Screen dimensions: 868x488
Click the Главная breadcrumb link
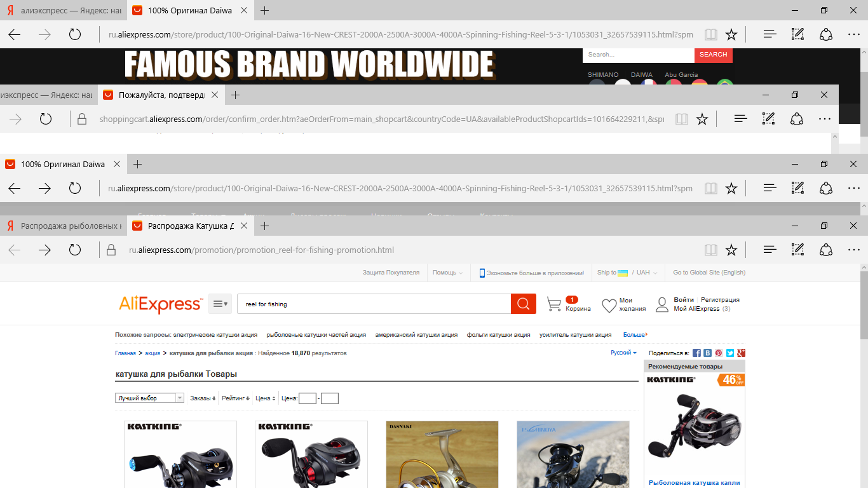point(125,353)
